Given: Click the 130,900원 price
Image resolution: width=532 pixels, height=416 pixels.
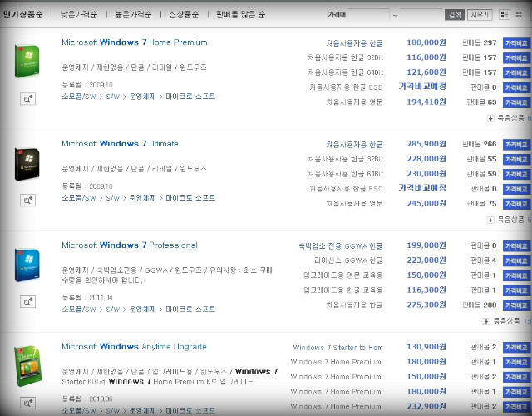Looking at the screenshot, I should pos(426,347).
